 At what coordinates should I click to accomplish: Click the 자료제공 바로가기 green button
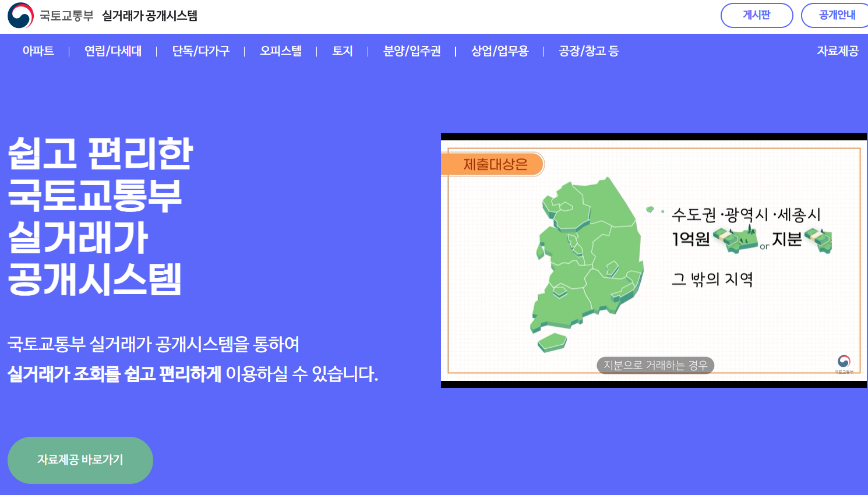coord(80,460)
